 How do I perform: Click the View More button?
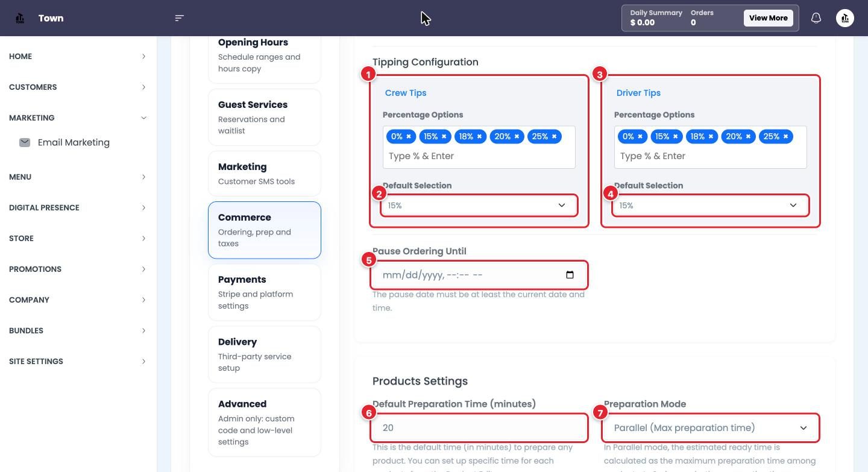(768, 18)
